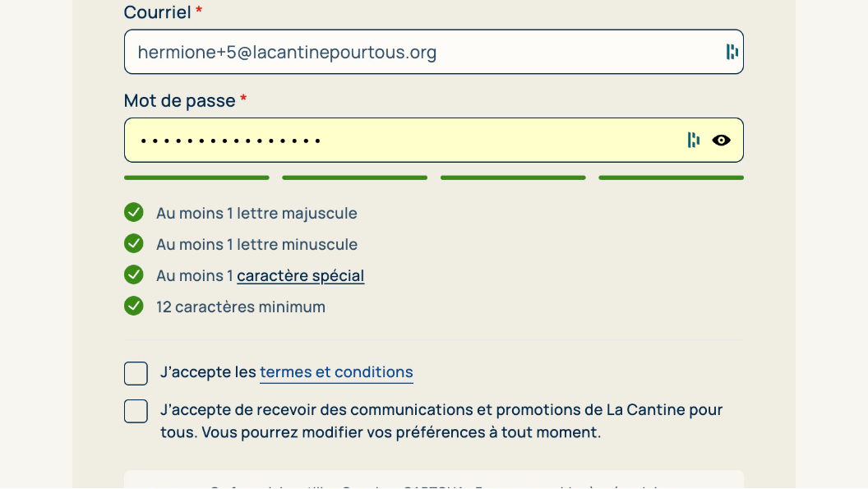
Task: Click the green check beside lettre minuscule
Action: coord(134,244)
